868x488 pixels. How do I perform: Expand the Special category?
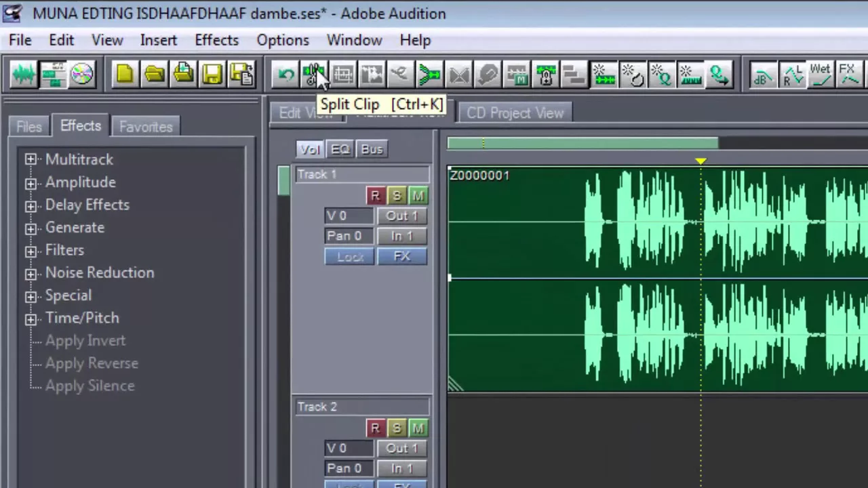[31, 296]
